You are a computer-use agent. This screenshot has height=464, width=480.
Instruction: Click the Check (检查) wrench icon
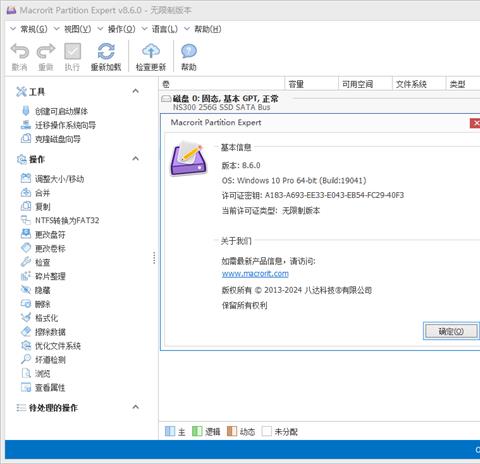click(x=26, y=262)
